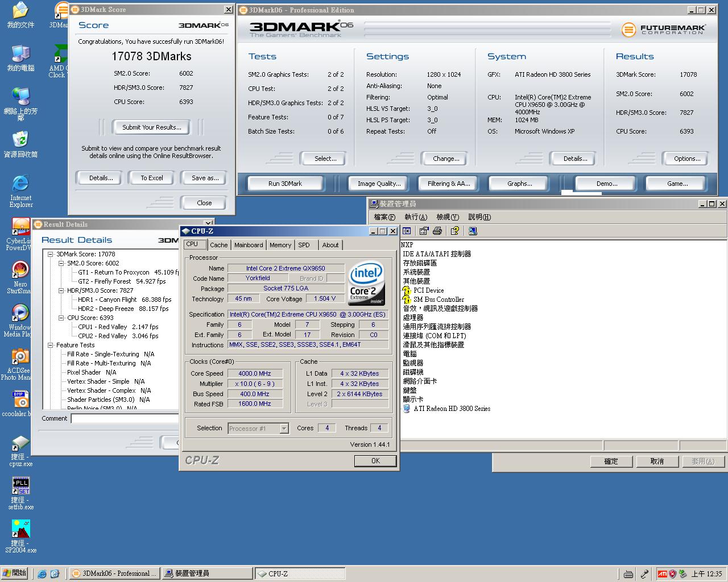Screen dimensions: 728x582
Task: Open the 檢視(V) menu in Device Manager
Action: [447, 217]
